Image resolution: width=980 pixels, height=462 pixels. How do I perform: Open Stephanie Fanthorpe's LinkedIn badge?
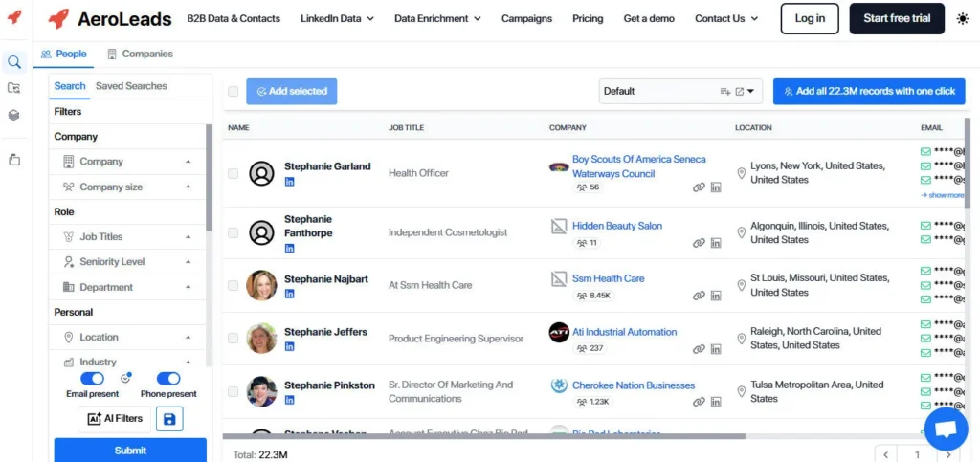pos(289,249)
